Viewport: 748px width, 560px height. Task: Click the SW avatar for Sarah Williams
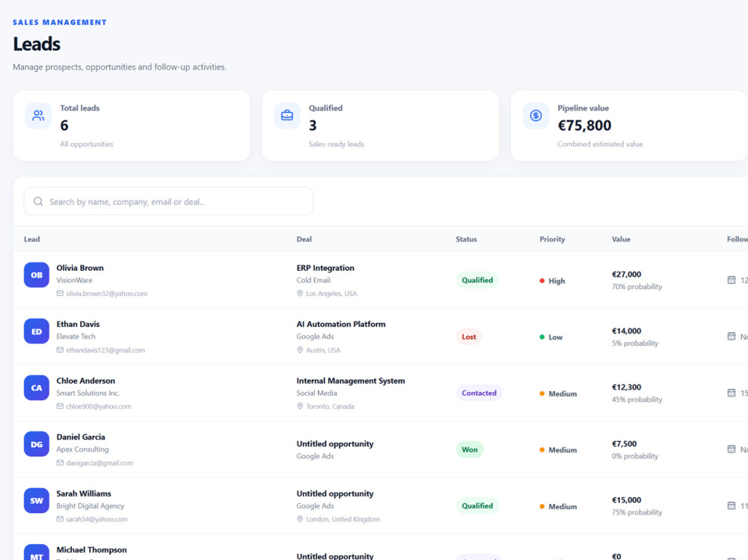[37, 500]
